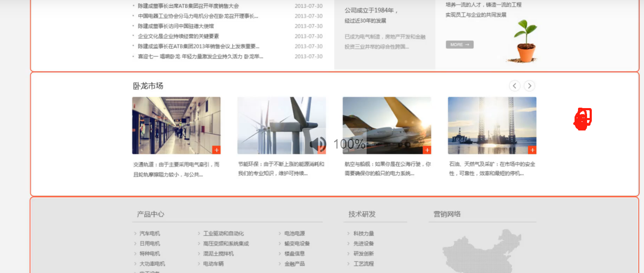Image resolution: width=644 pixels, height=273 pixels.
Task: Click the 混泥土搅拌机 link
Action: pyautogui.click(x=218, y=254)
